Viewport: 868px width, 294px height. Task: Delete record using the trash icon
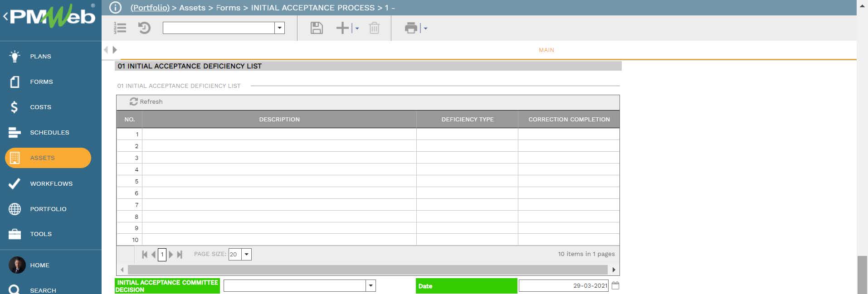point(374,28)
